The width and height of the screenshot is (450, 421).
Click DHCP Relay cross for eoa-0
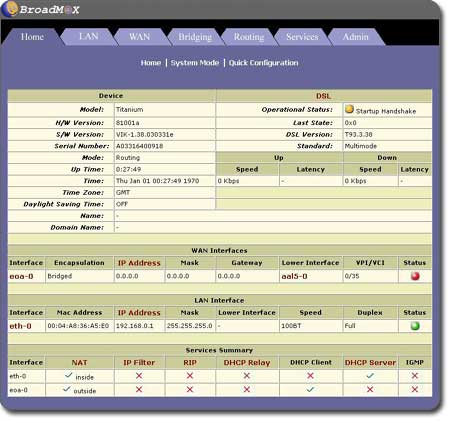[247, 389]
